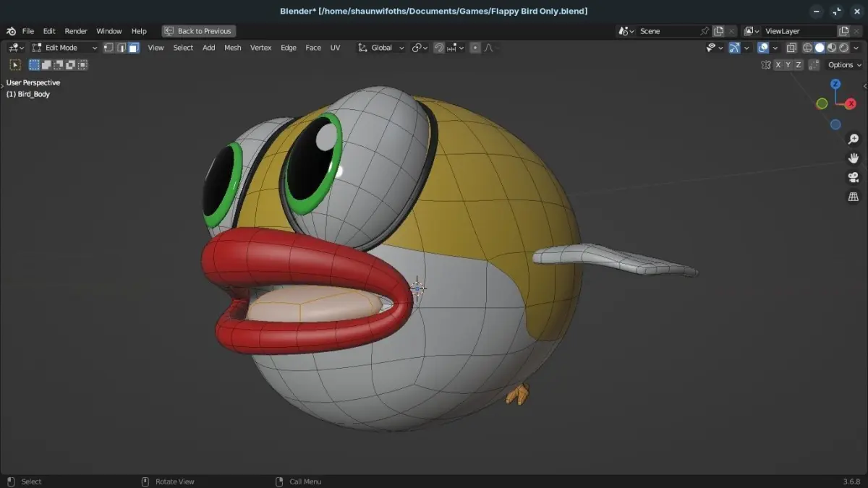Open the view layer browse dropdown
This screenshot has height=488, width=868.
(752, 31)
